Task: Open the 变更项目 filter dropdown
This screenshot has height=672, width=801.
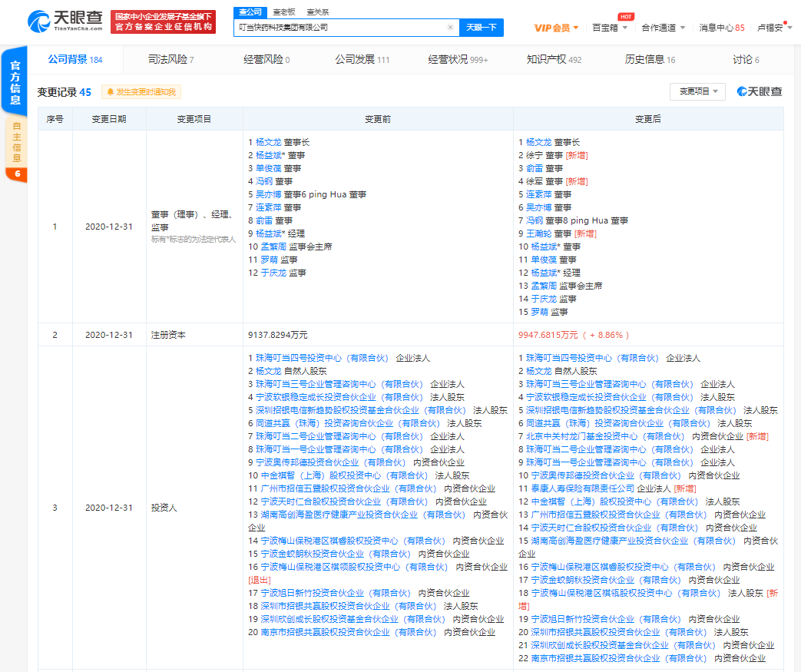Action: click(698, 91)
